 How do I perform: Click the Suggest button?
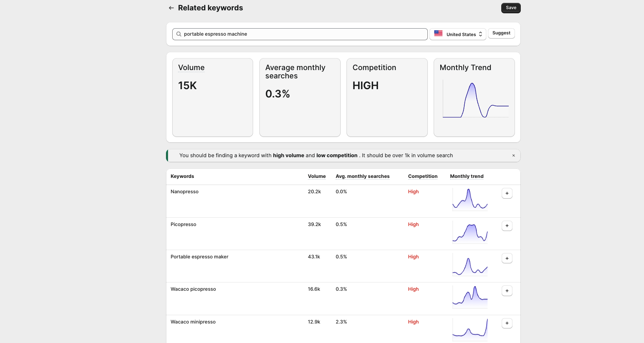(x=501, y=33)
